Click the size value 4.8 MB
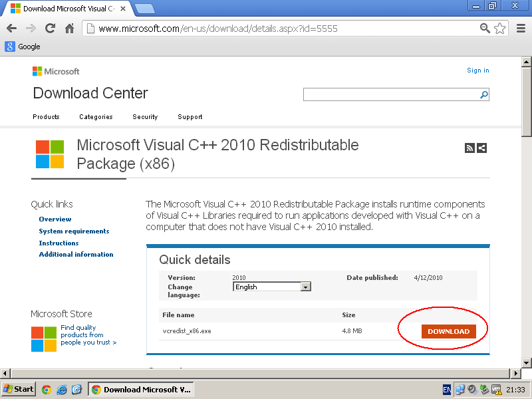 [x=352, y=331]
